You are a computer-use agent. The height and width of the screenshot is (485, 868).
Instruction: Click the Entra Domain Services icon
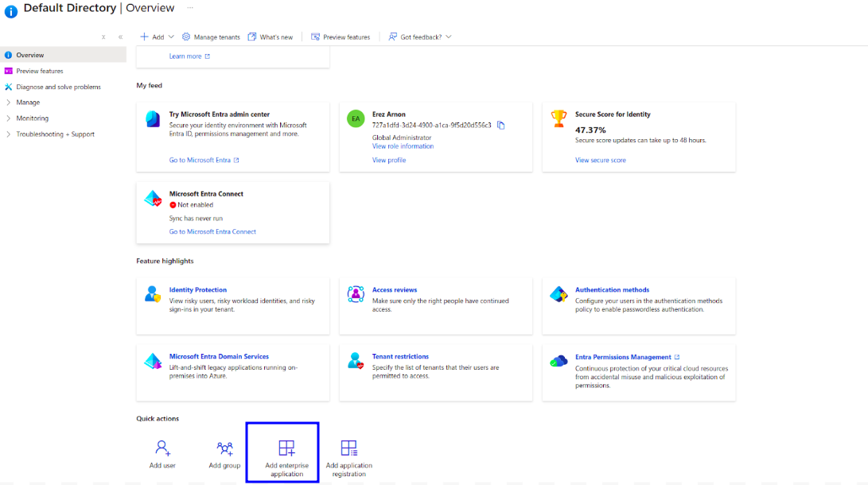click(x=153, y=361)
